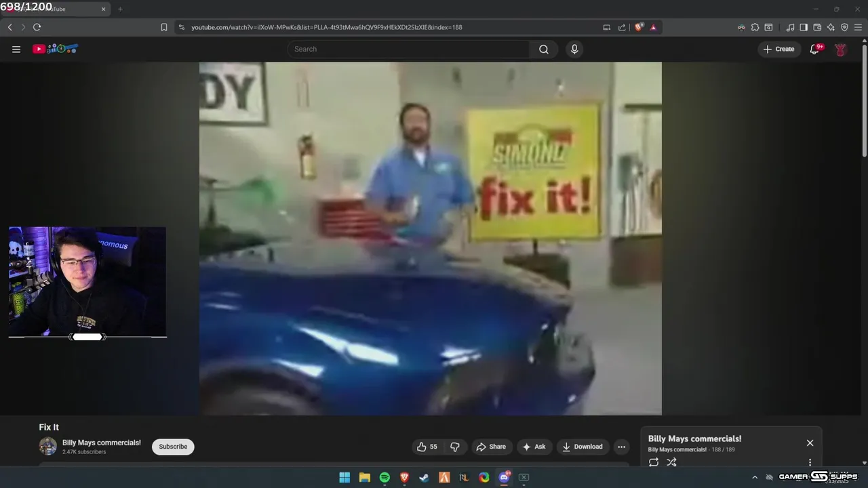868x488 pixels.
Task: Close the Billy Mays commercials playlist panel
Action: pos(810,443)
